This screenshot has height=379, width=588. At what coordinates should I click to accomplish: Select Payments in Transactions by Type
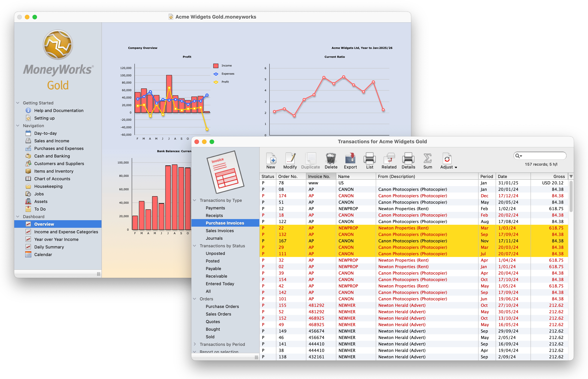[215, 208]
